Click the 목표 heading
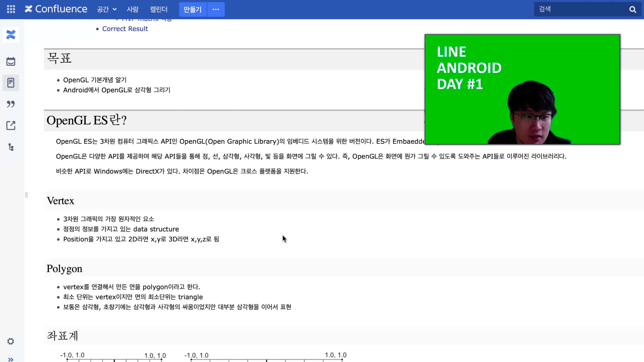Image resolution: width=644 pixels, height=362 pixels. pos(59,58)
